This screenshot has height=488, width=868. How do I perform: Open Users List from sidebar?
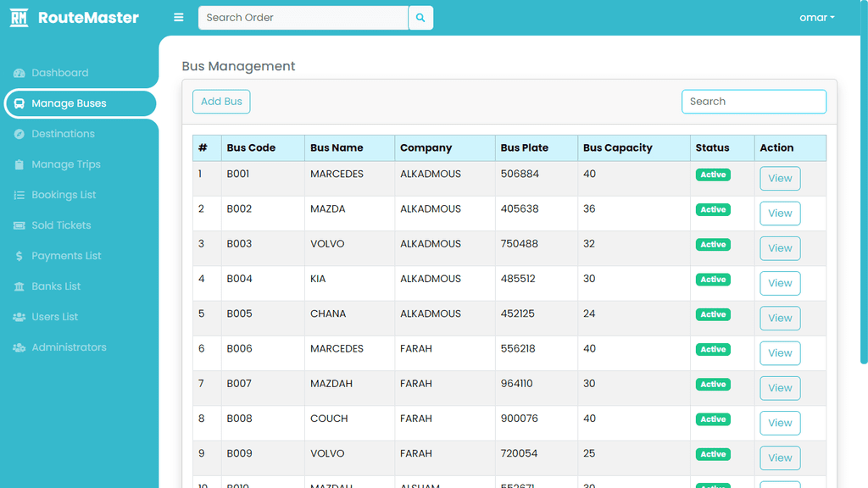(x=54, y=317)
